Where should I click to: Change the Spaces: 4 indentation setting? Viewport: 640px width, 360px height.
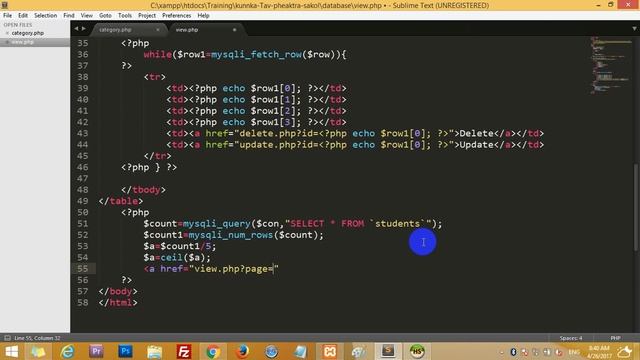point(571,338)
